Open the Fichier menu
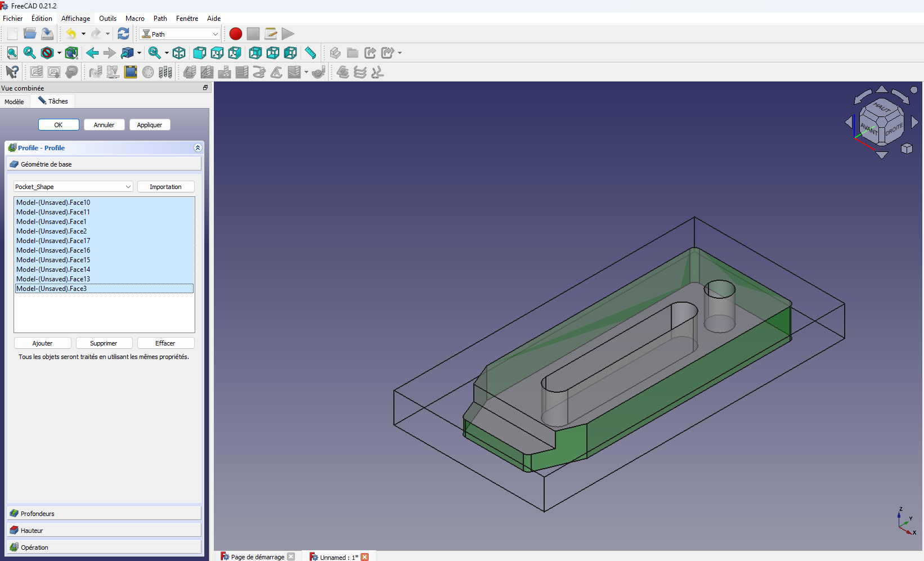924x561 pixels. [13, 19]
